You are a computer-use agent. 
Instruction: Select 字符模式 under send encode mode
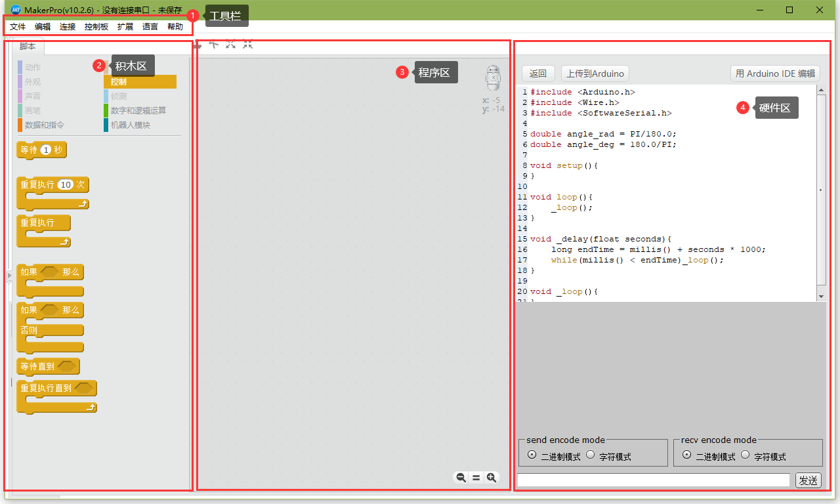(591, 454)
